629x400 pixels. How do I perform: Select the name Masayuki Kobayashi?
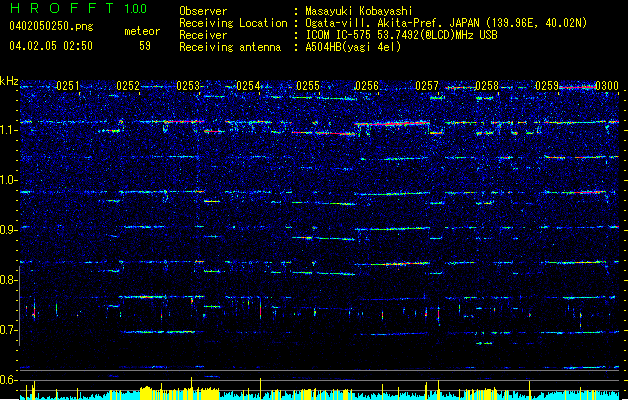point(359,11)
